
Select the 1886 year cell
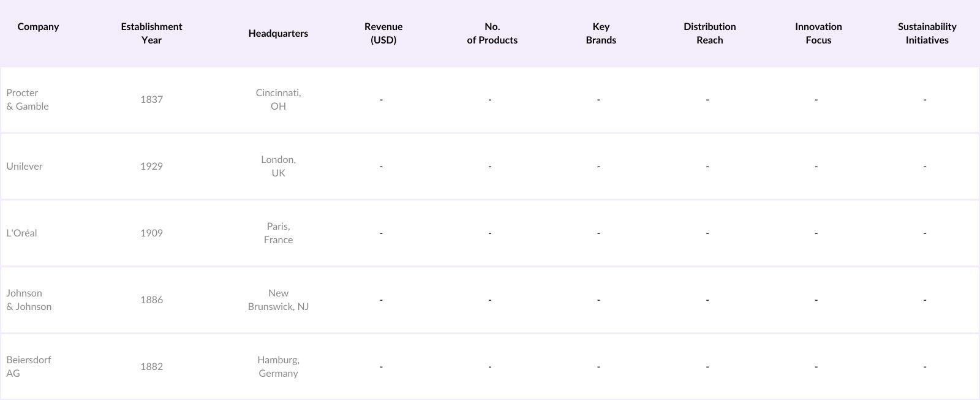[151, 300]
